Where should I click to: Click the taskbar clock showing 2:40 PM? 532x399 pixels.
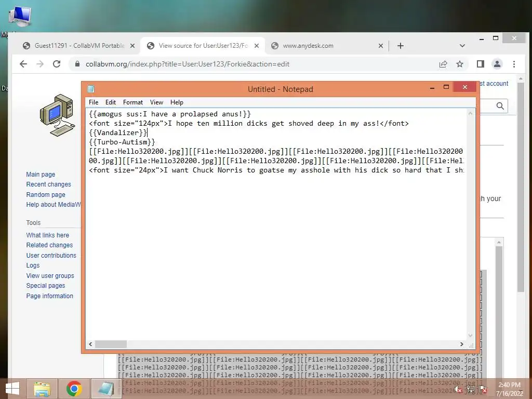tap(509, 389)
